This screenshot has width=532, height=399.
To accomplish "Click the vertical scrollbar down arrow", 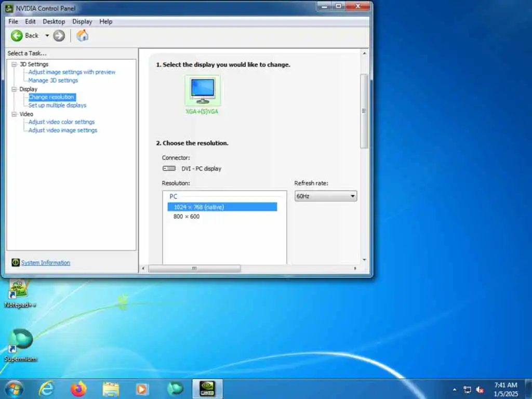I will pos(364,260).
